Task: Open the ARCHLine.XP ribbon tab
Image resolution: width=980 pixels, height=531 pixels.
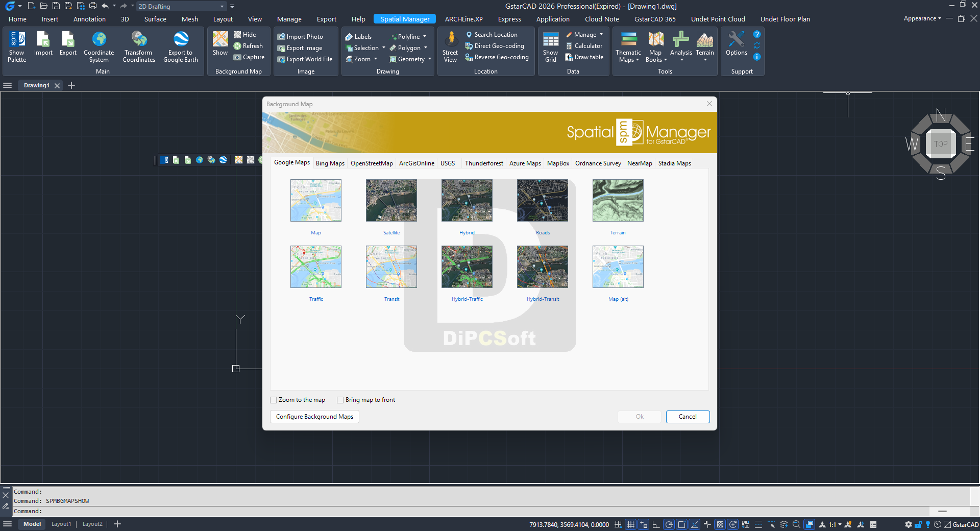Action: coord(463,19)
